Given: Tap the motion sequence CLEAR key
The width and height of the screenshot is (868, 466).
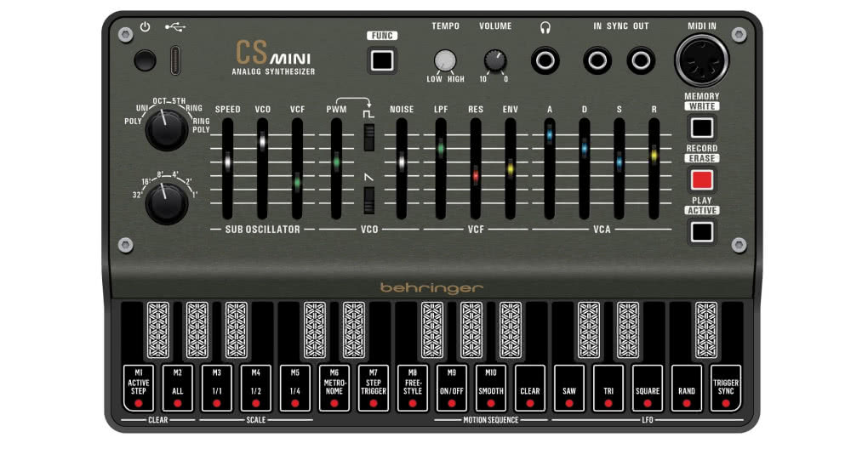Looking at the screenshot, I should click(x=530, y=388).
